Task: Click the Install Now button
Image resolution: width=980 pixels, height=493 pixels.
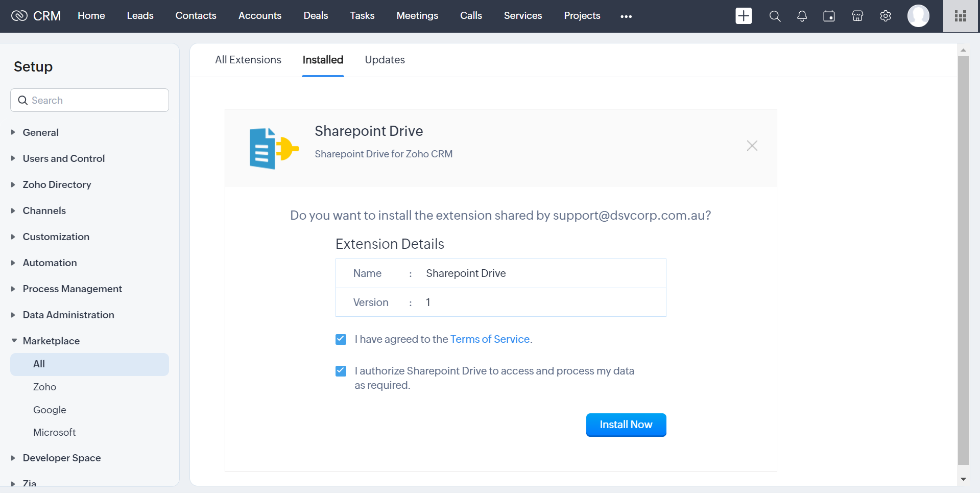Action: 626,425
